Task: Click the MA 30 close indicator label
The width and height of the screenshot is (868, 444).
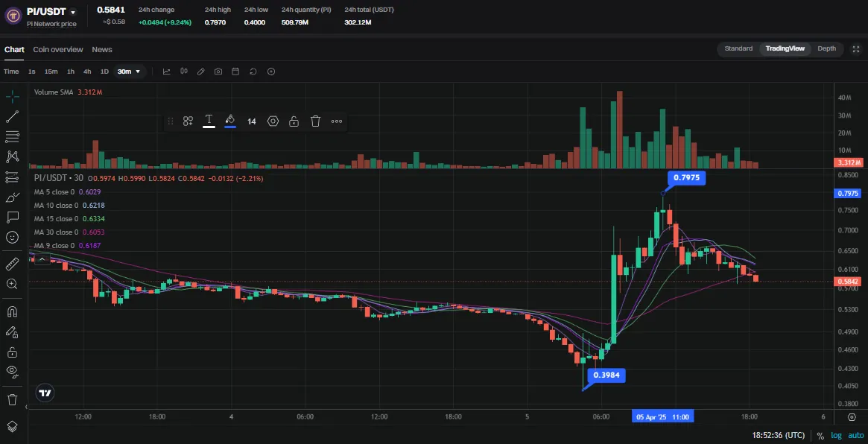Action: coord(57,232)
